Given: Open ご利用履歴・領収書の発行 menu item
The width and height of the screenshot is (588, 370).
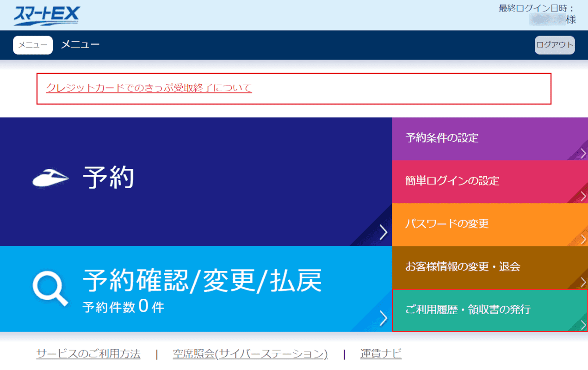Looking at the screenshot, I should pos(490,310).
